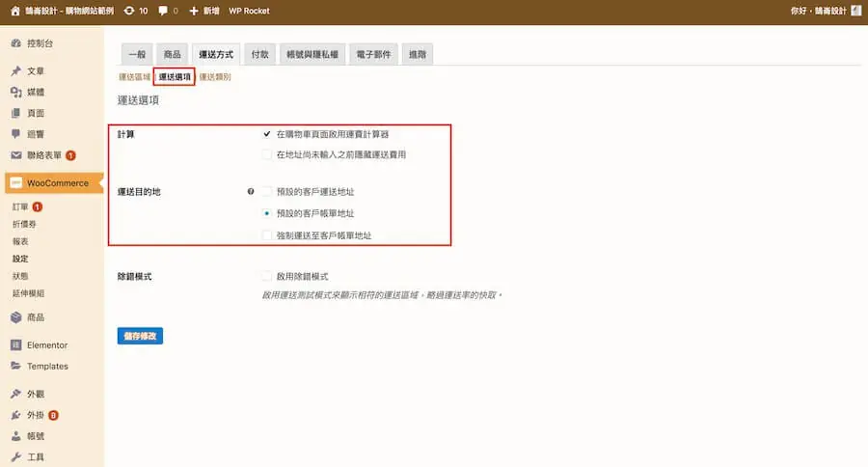Select 預設的客戶運送地址 radio option

point(267,192)
